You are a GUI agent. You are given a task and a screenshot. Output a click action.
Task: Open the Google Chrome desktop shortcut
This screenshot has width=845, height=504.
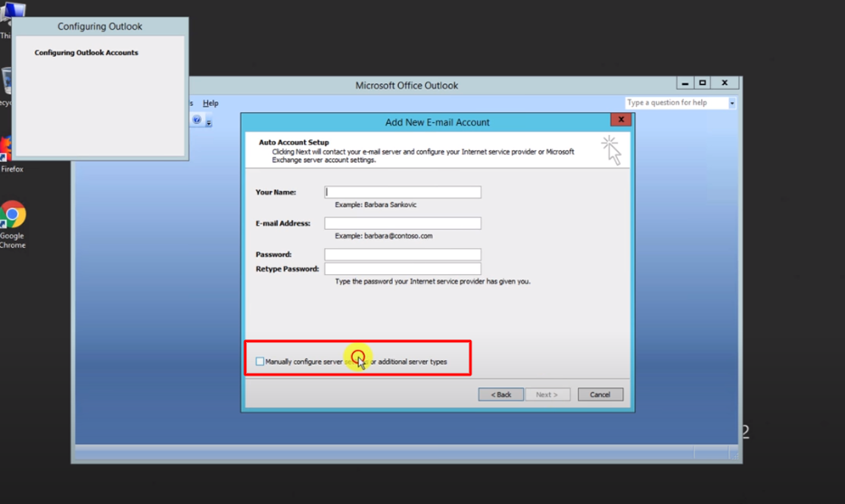point(13,224)
